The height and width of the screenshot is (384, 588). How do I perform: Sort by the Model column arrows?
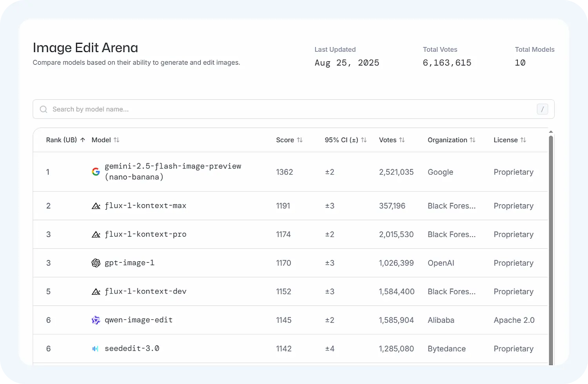[116, 140]
